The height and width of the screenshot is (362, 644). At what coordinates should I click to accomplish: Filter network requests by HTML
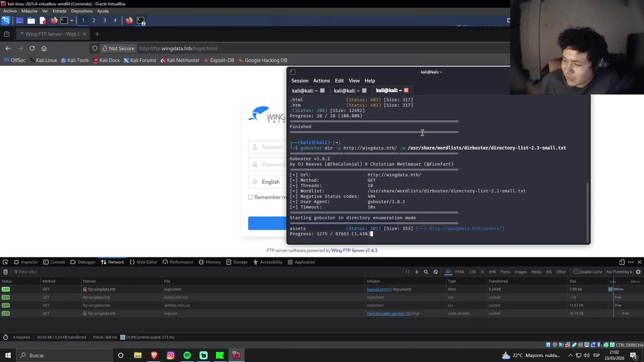click(460, 272)
